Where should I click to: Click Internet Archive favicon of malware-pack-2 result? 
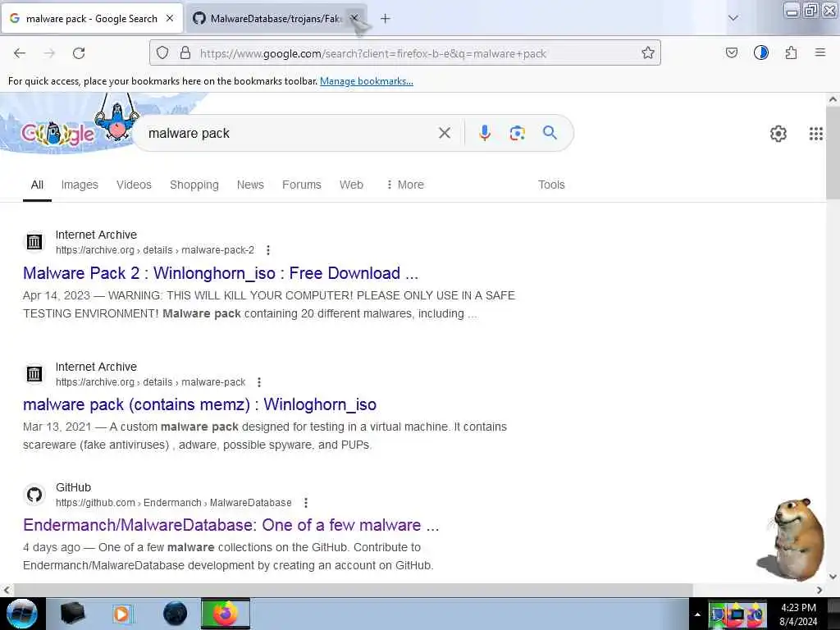(34, 242)
